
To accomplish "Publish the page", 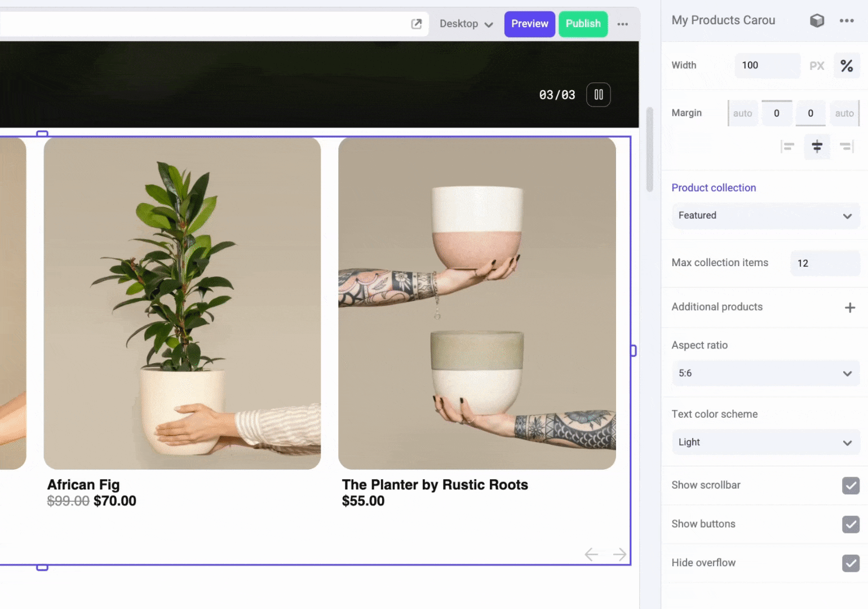I will (x=583, y=24).
